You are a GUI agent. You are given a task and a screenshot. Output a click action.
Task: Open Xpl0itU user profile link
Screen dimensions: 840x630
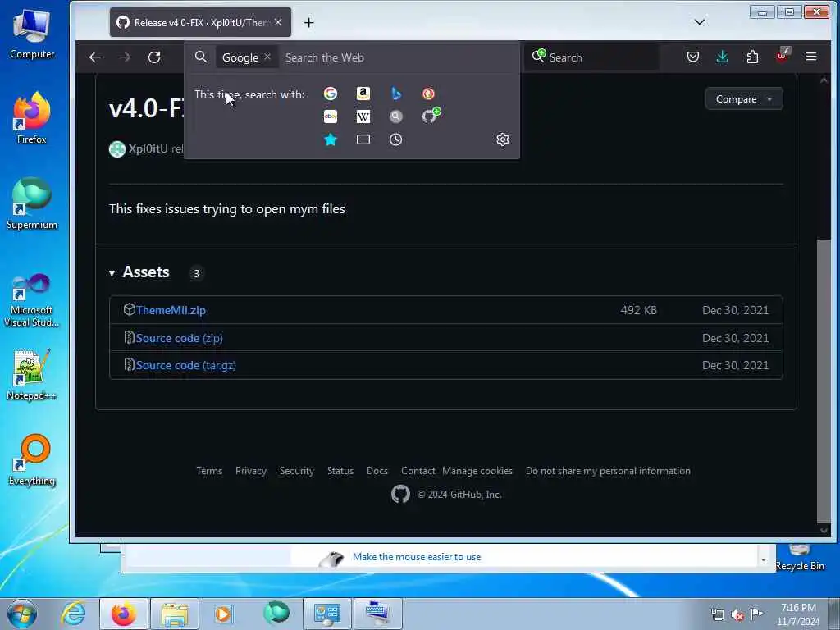[148, 149]
